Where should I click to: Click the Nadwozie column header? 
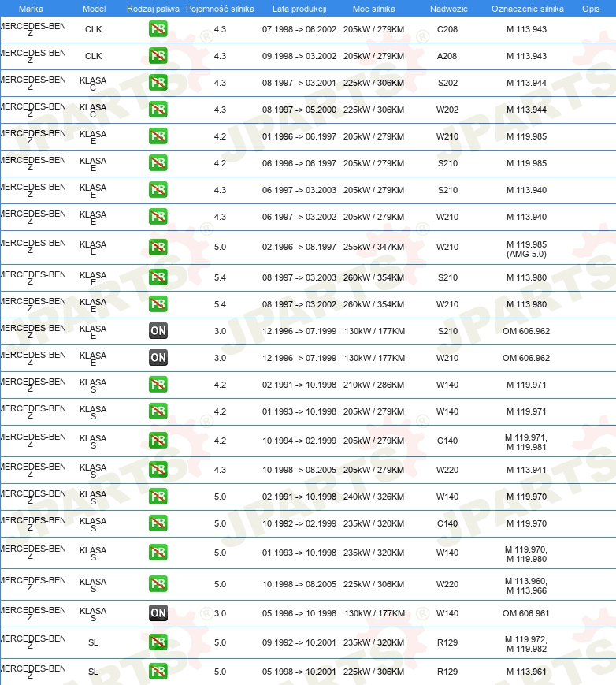coord(448,9)
